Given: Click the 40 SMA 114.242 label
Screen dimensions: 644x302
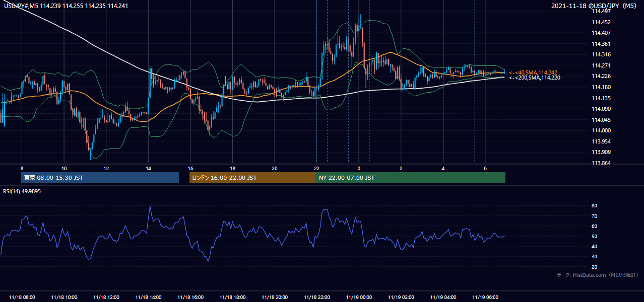Looking at the screenshot, I should [x=533, y=72].
